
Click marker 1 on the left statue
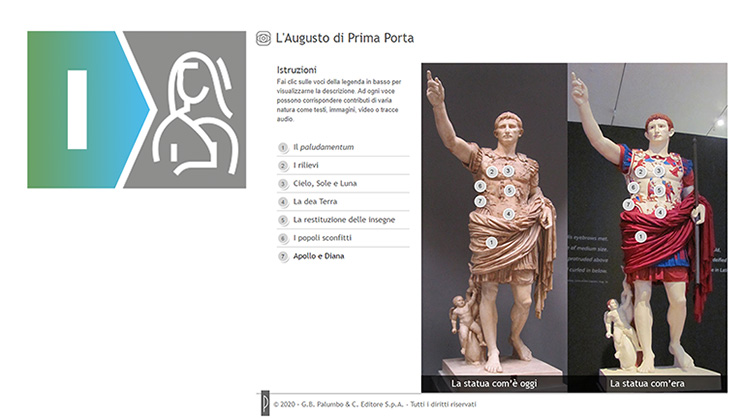pyautogui.click(x=491, y=242)
